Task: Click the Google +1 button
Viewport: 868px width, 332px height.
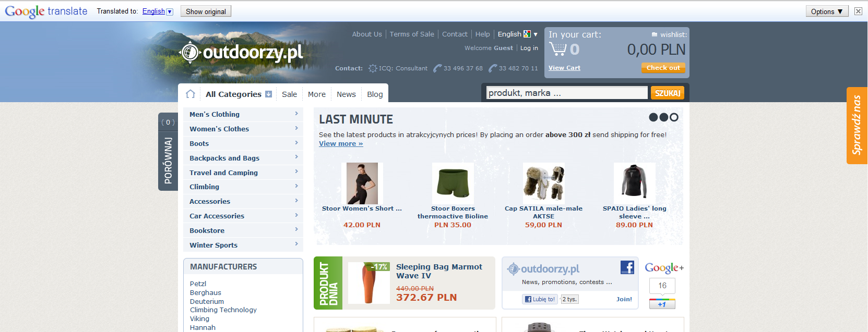Action: coord(662,304)
